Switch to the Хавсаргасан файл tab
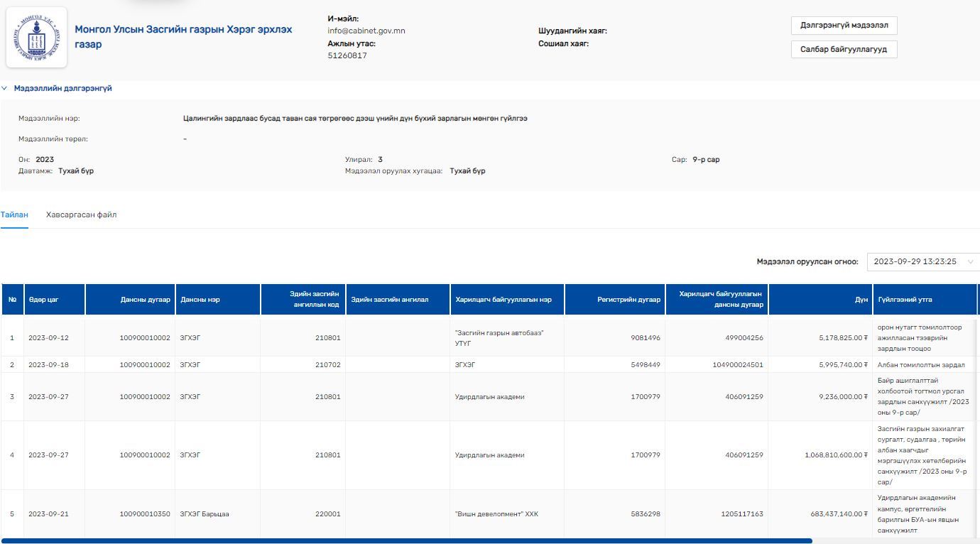 [81, 215]
